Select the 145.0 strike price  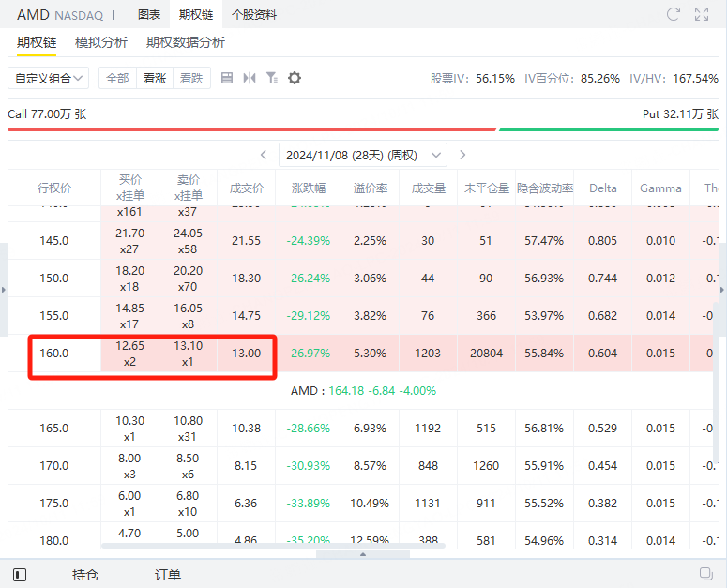(53, 240)
